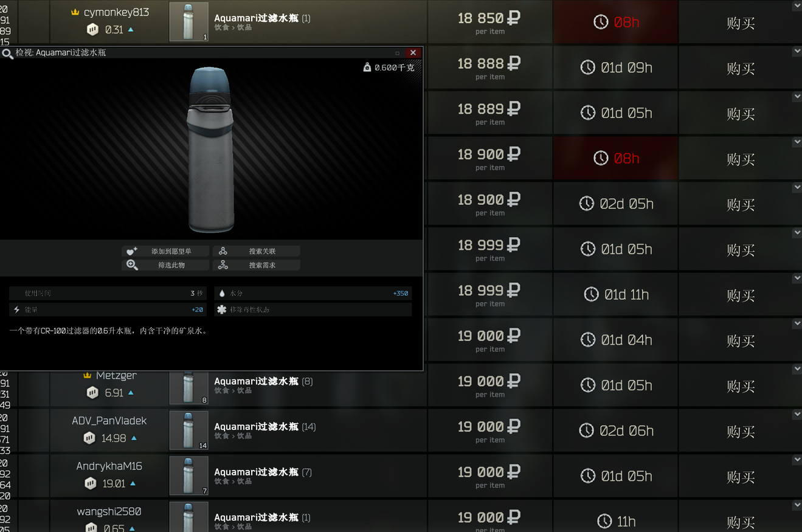Minimize the 检视 inspect window
Image resolution: width=802 pixels, height=532 pixels.
[397, 53]
